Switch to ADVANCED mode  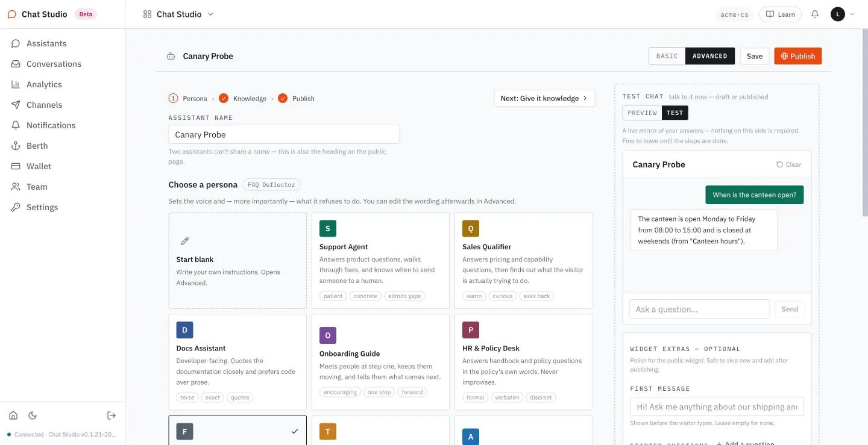click(710, 56)
